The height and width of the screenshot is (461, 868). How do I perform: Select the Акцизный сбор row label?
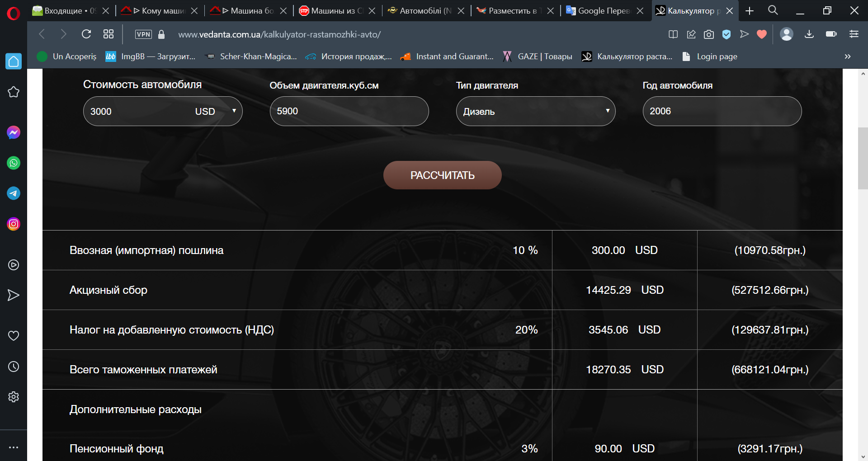108,290
